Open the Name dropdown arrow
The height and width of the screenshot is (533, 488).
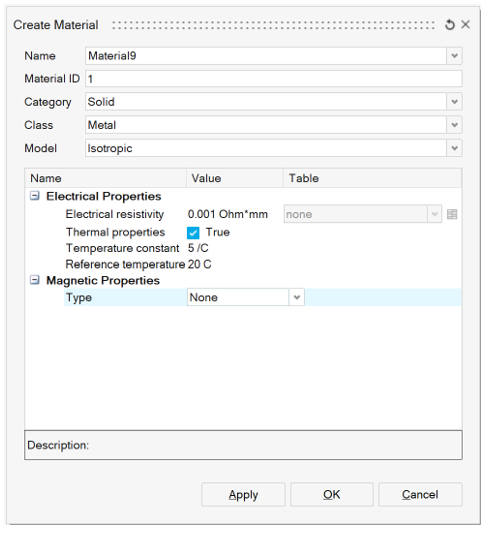point(454,56)
